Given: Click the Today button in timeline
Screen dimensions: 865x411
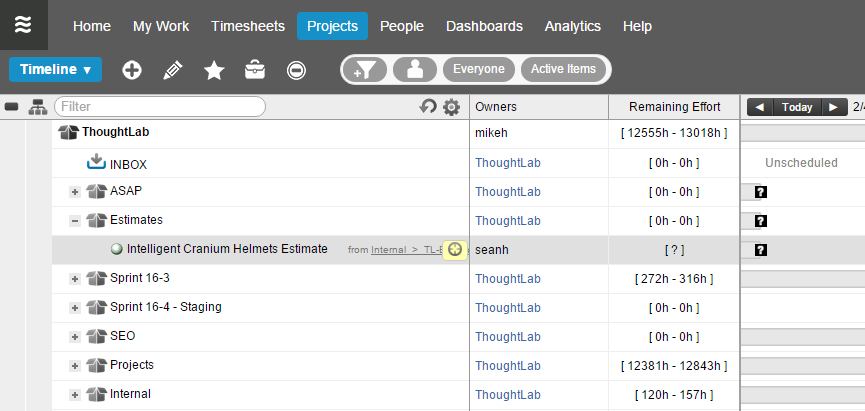Looking at the screenshot, I should tap(797, 107).
